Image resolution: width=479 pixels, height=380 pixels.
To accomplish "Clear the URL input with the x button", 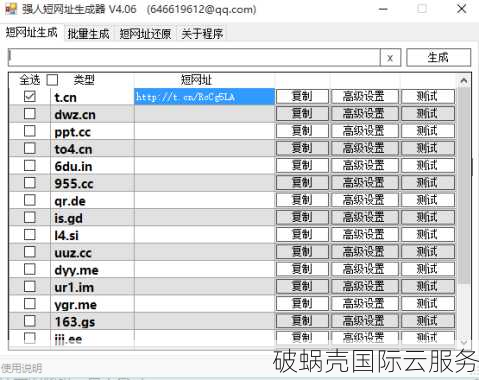I will [390, 58].
